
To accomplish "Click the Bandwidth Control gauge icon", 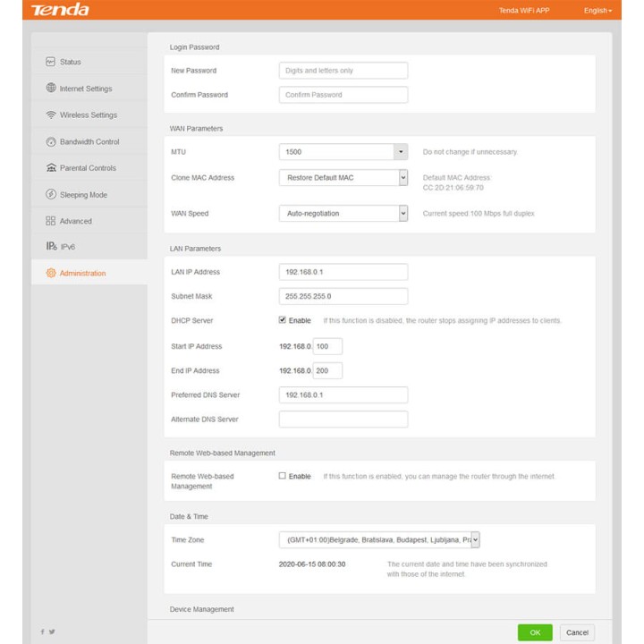I will point(51,141).
